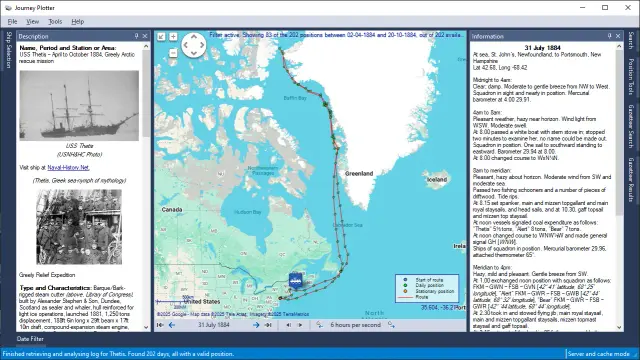Click the ship marker on the map
This screenshot has width=640, height=360.
tap(295, 280)
